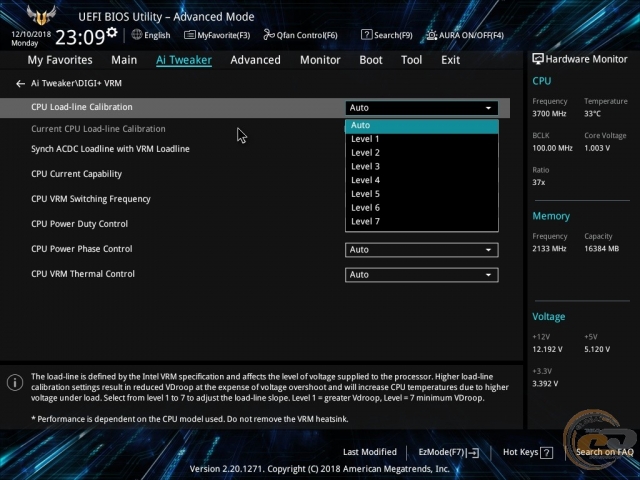This screenshot has height=480, width=640.
Task: Toggle AURA ON/OFF(F4)
Action: pyautogui.click(x=465, y=35)
